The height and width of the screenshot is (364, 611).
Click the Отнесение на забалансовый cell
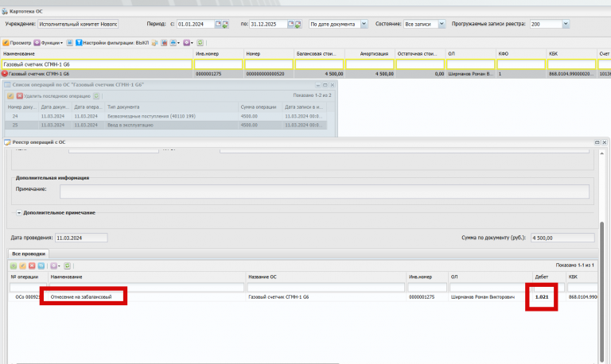coord(81,296)
